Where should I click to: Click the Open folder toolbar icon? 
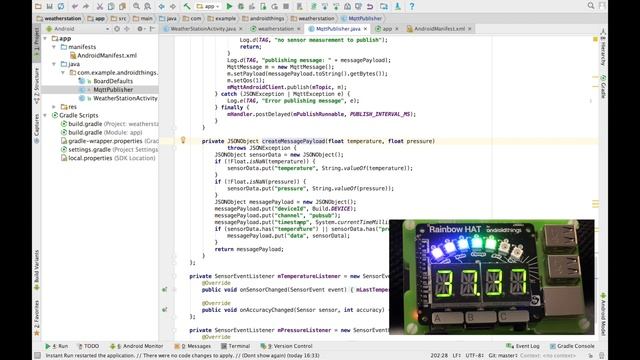pyautogui.click(x=38, y=6)
